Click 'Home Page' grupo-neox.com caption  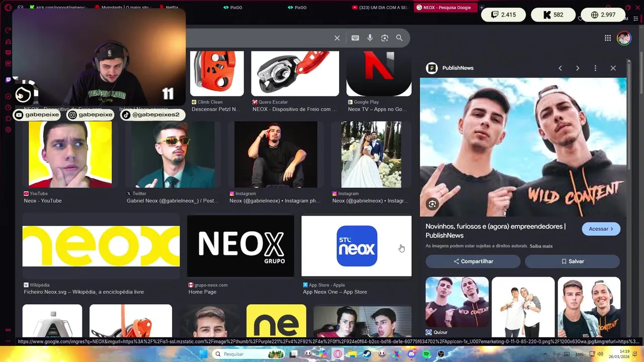pyautogui.click(x=202, y=292)
